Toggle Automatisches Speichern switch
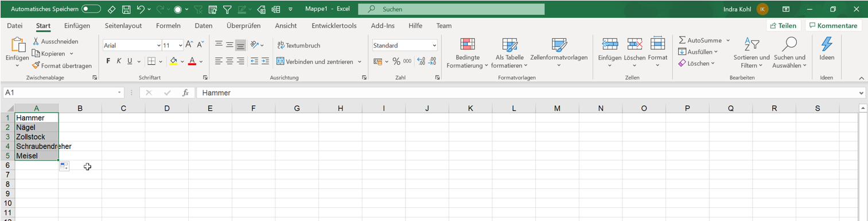 [x=91, y=9]
